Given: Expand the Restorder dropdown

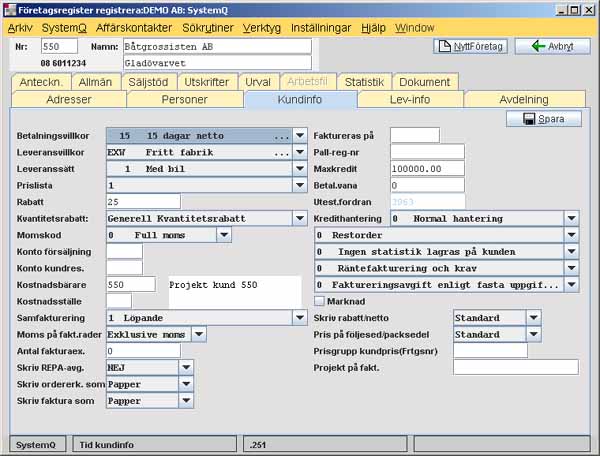Looking at the screenshot, I should pos(572,235).
